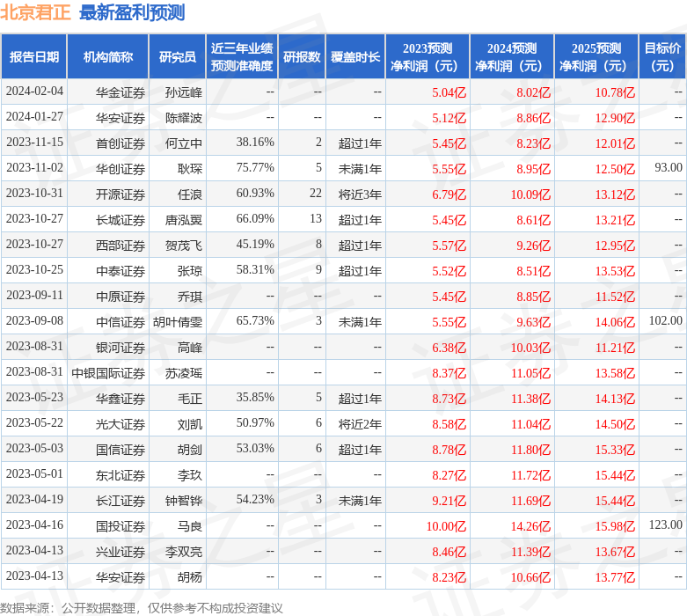Screen dimensions: 687x616
Task: Select analyst name 唐泓翼
Action: [184, 220]
